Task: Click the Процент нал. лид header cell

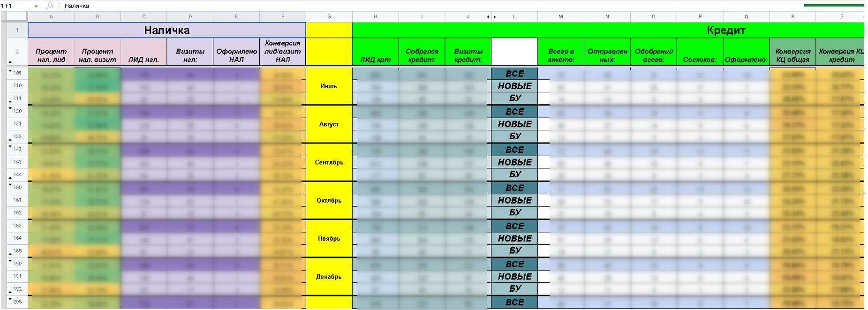Action: click(51, 52)
